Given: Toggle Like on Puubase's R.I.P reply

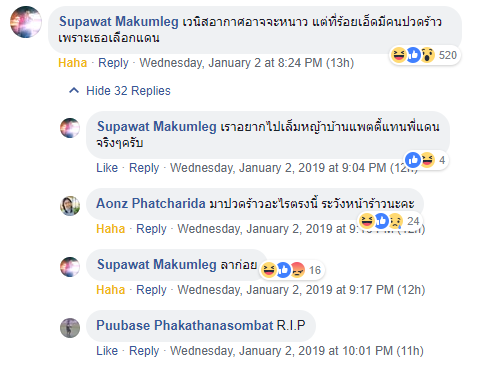Looking at the screenshot, I should coord(107,351).
